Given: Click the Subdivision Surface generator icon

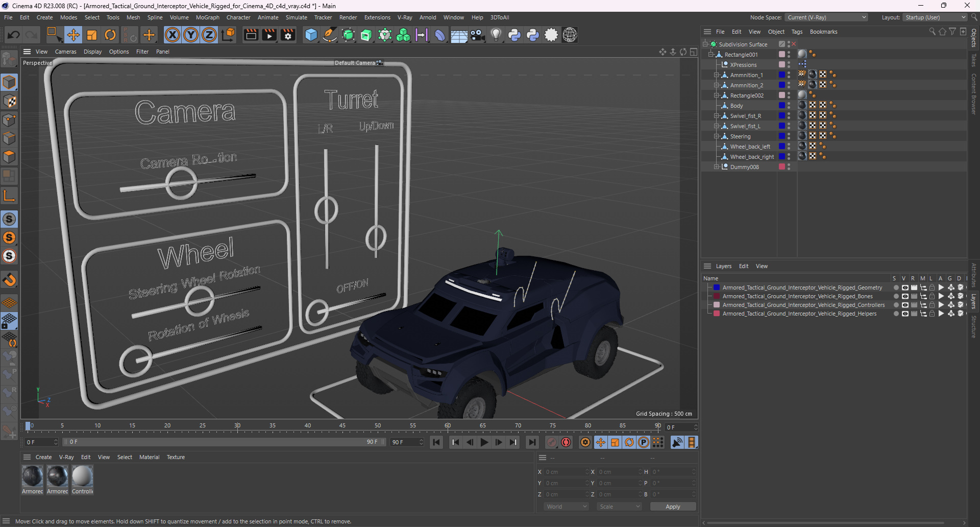Looking at the screenshot, I should pos(348,35).
